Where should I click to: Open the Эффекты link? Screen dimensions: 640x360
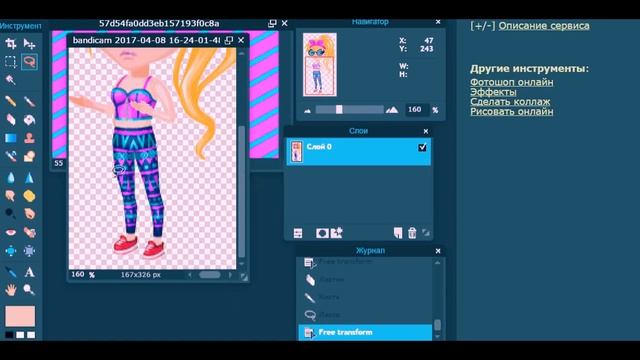click(x=493, y=92)
